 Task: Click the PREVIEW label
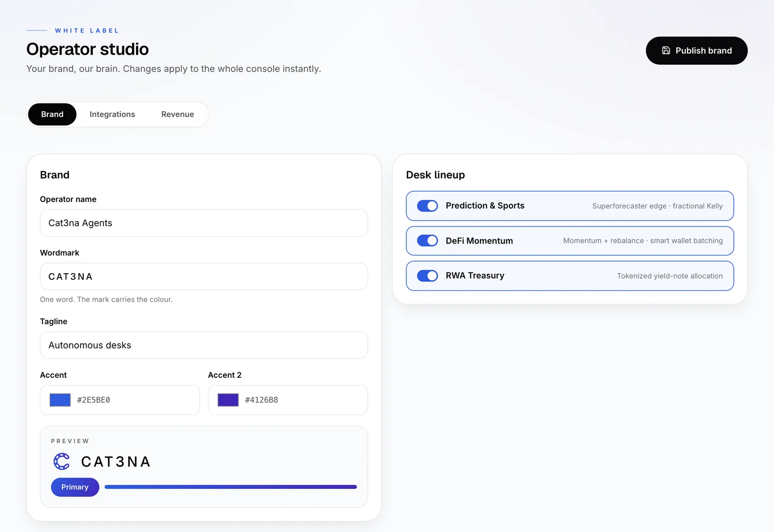[70, 441]
